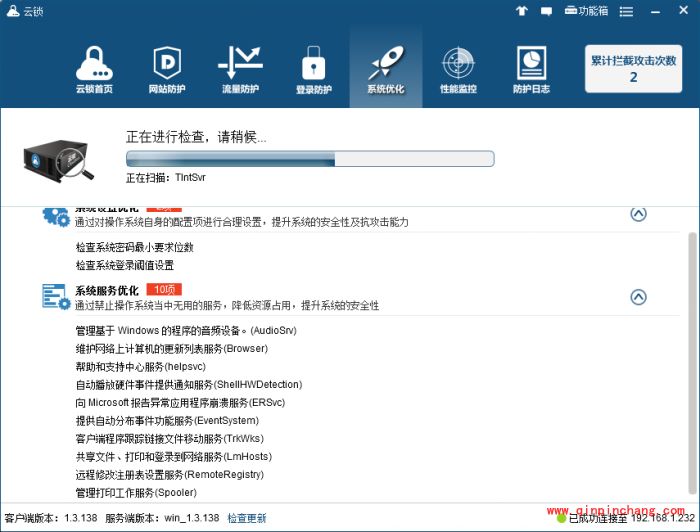The height and width of the screenshot is (532, 700).
Task: Click the message feedback icon in title bar
Action: click(546, 11)
